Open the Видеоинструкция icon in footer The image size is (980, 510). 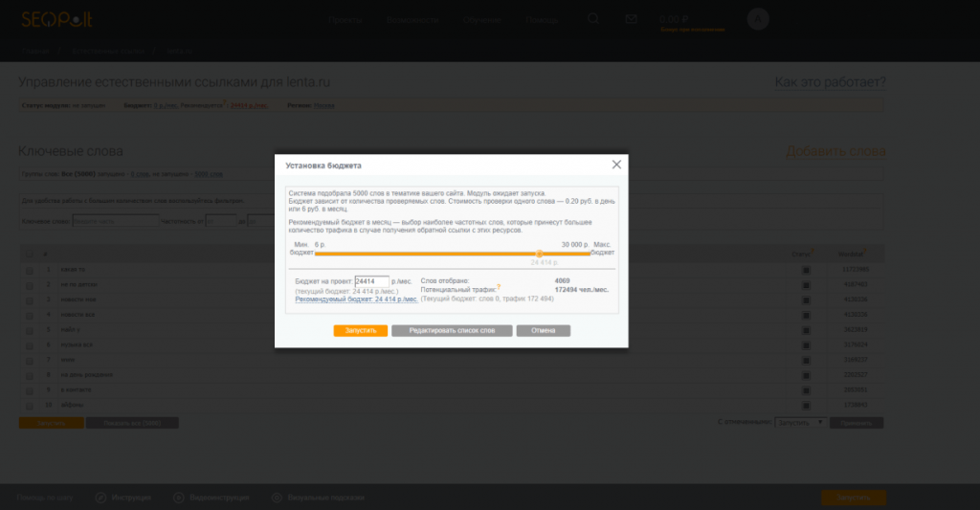point(179,498)
